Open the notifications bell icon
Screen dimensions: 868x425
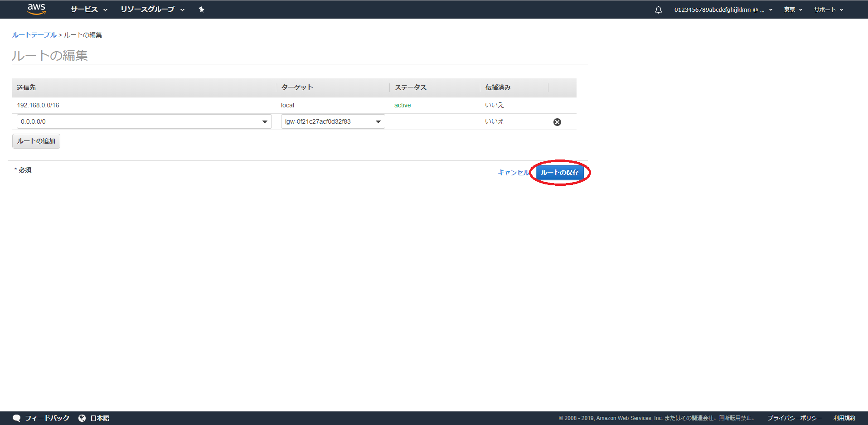pos(658,10)
